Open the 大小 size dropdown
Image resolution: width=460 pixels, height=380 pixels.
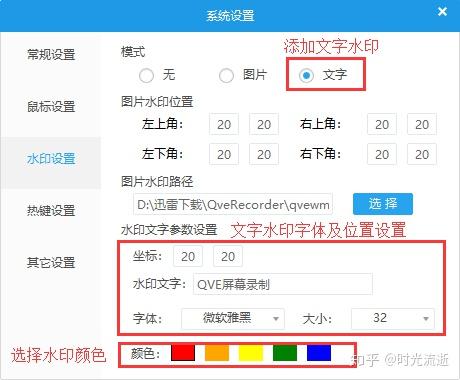(x=393, y=319)
